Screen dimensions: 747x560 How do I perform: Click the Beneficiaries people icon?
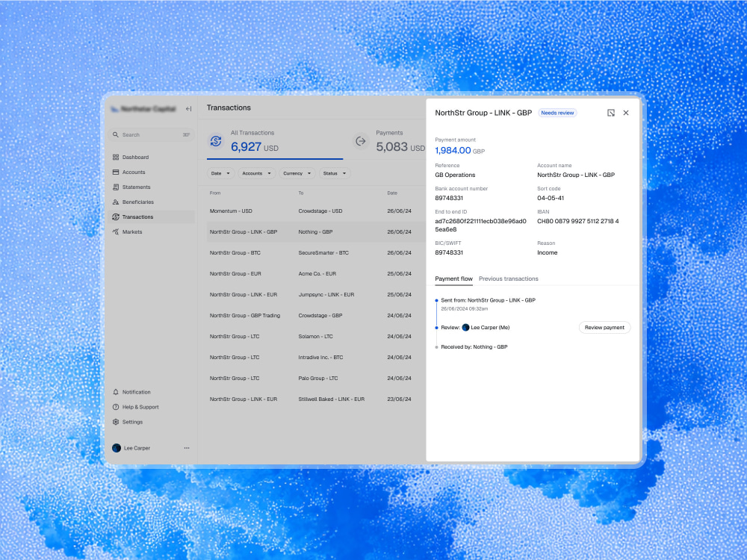116,202
